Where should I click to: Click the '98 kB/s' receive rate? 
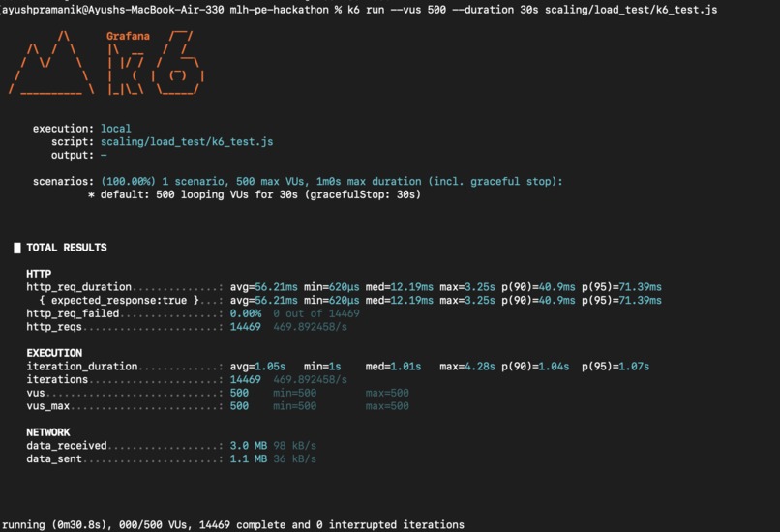[x=294, y=446]
